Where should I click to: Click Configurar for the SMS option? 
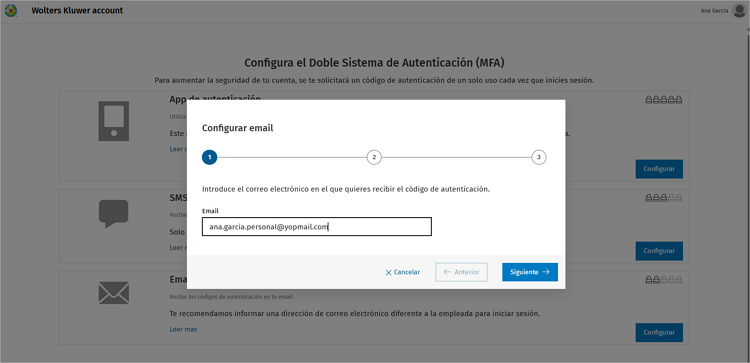pyautogui.click(x=659, y=251)
